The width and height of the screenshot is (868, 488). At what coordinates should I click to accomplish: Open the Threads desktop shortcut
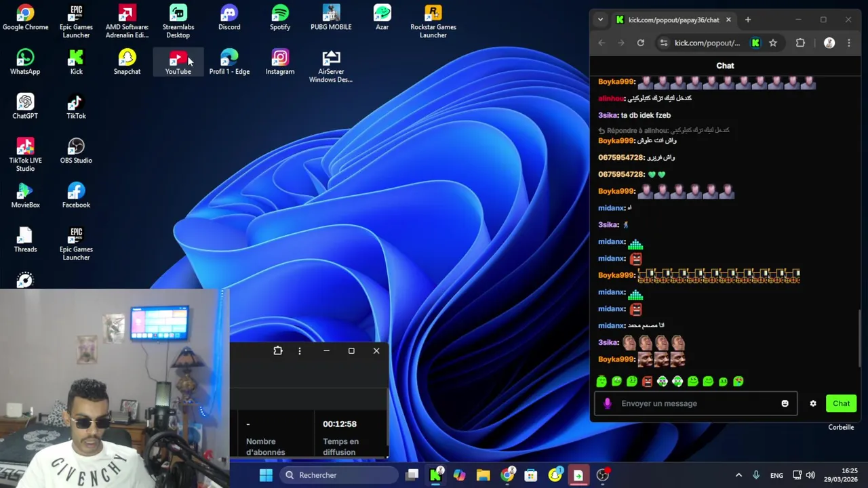tap(25, 240)
